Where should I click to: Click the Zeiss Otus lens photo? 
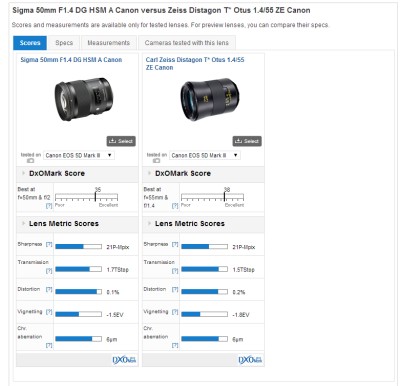point(210,100)
